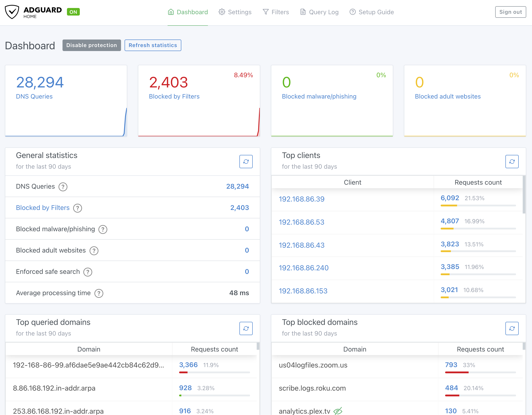Open the DNS Queries card link
This screenshot has width=532, height=415.
(34, 97)
